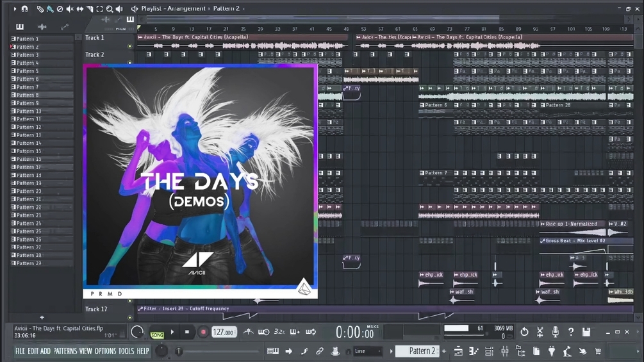Open the Gross Beat Mix level #2 clip menu
This screenshot has height=362, width=644.
(543, 241)
